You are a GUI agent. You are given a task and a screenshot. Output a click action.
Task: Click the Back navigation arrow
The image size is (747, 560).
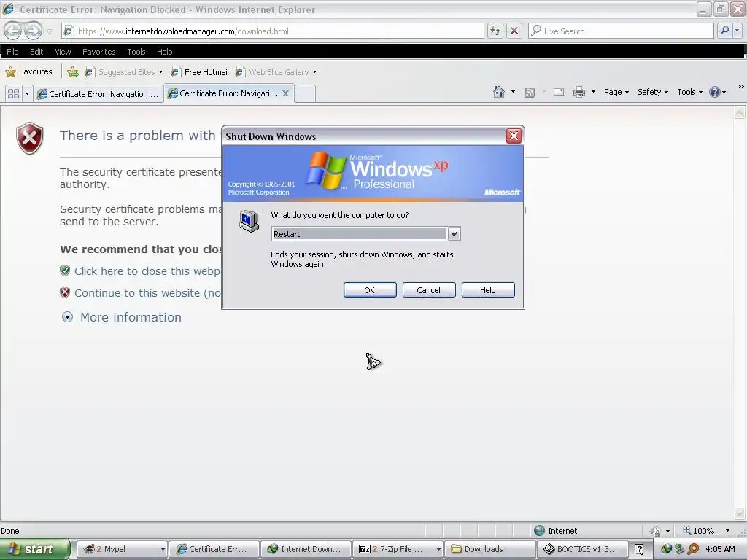click(13, 31)
